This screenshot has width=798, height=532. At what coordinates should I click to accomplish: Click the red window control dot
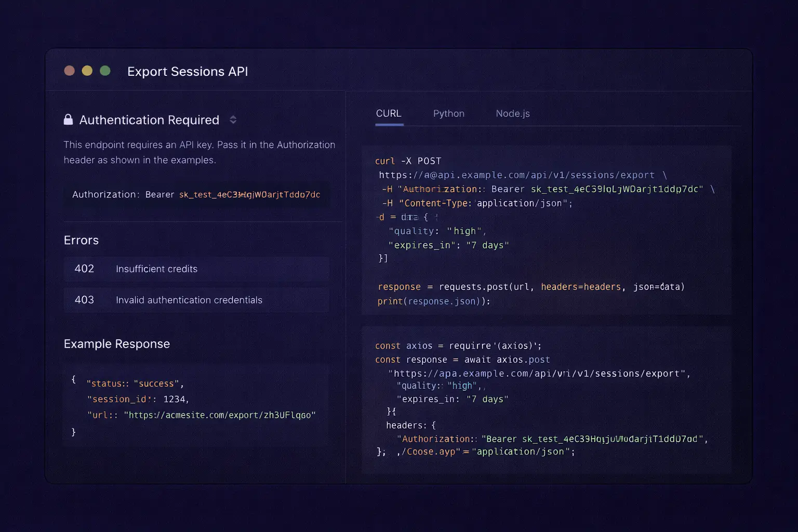pyautogui.click(x=70, y=71)
